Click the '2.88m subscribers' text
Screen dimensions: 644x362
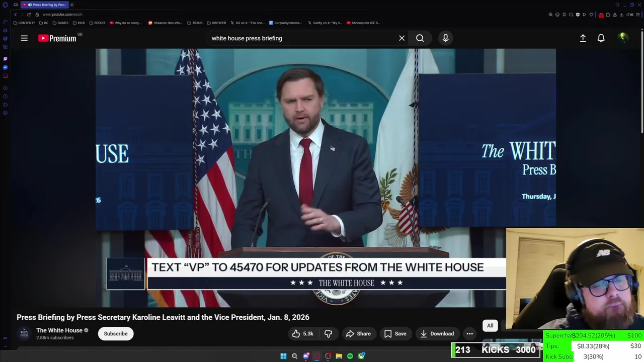[55, 338]
